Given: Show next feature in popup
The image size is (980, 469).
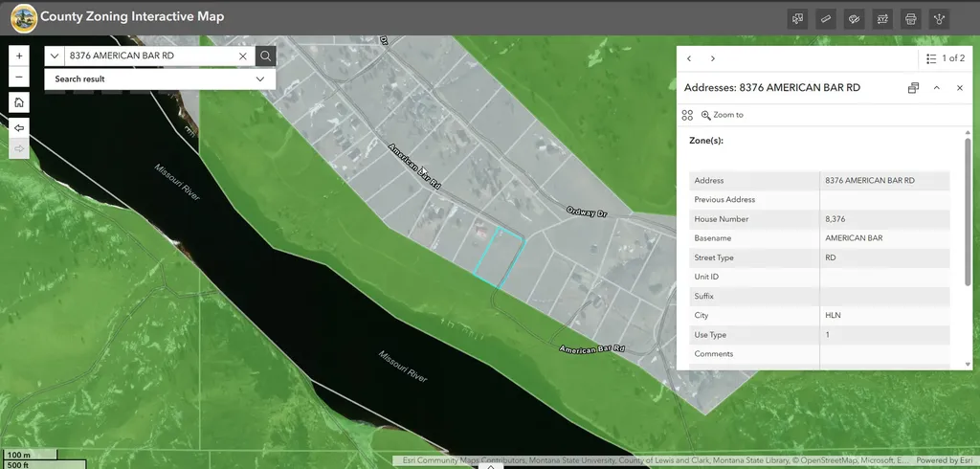Looking at the screenshot, I should [712, 58].
